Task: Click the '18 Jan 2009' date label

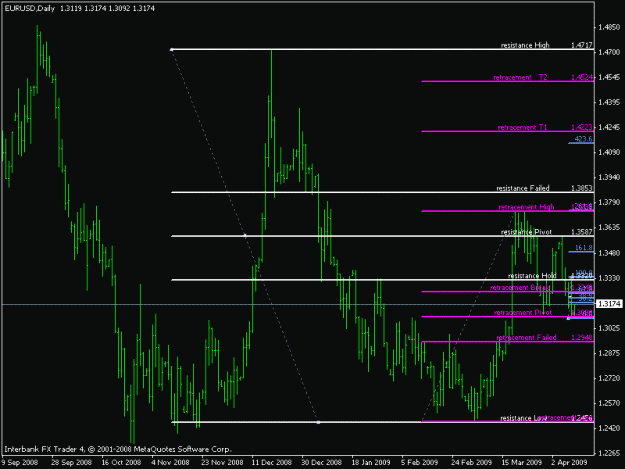Action: coord(371,462)
